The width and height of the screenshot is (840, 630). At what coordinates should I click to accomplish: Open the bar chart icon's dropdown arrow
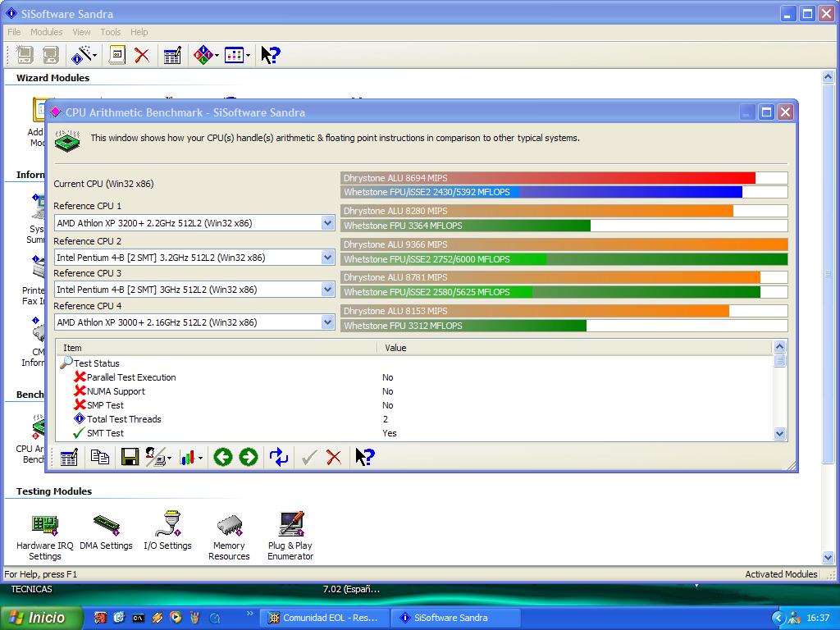click(200, 458)
